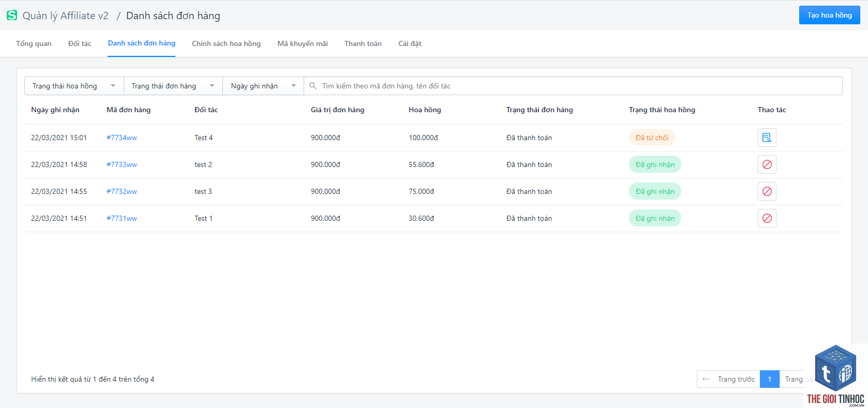The image size is (868, 408).
Task: Click commission value 55.600đ
Action: pos(421,164)
